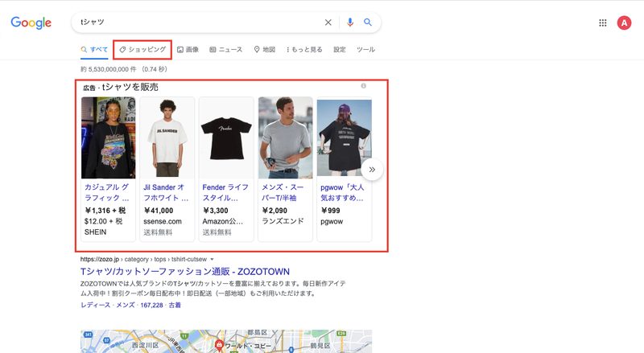Click the ¥2,090 price
Viewport: 644px width, 353px height.
click(x=275, y=211)
